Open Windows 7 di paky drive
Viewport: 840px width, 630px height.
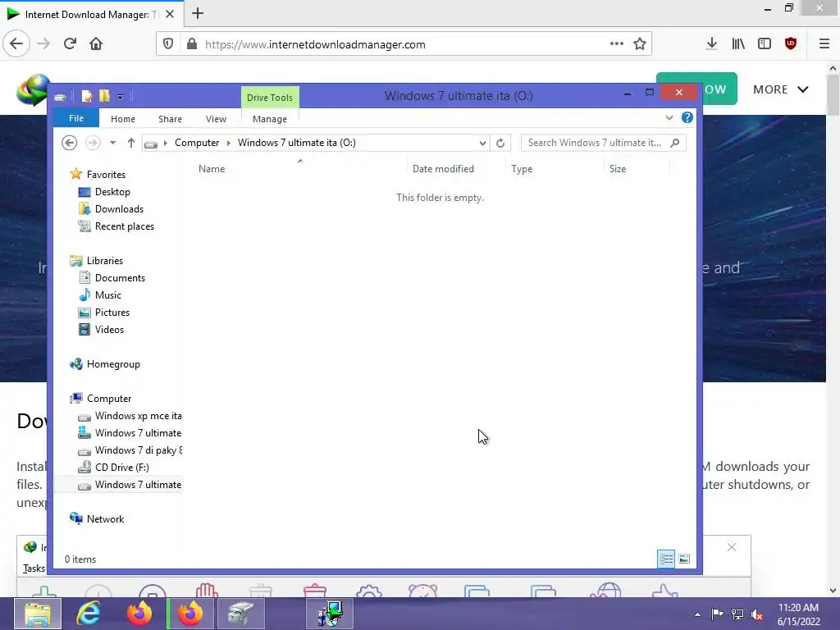point(138,450)
